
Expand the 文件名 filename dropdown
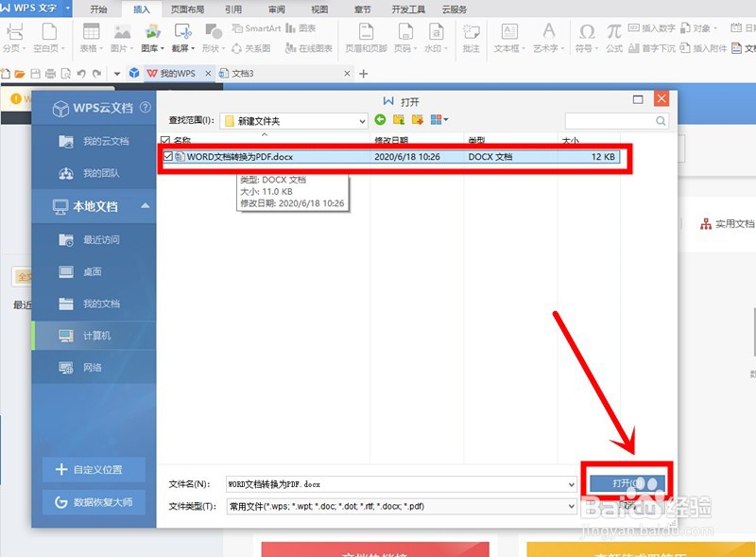572,484
